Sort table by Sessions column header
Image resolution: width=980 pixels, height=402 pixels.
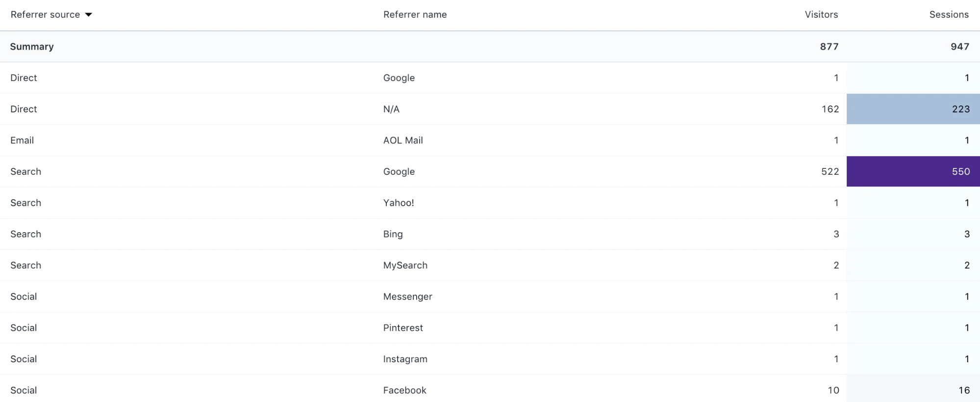click(949, 15)
